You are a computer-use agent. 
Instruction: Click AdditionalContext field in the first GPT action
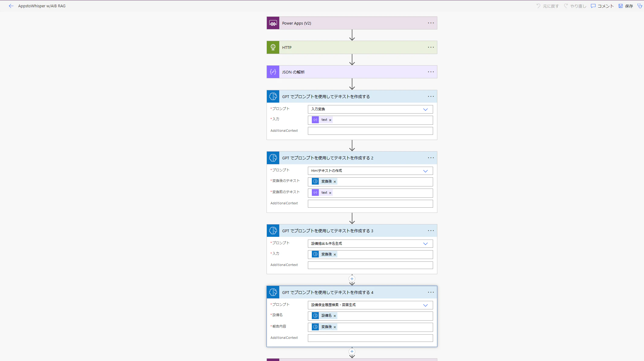click(x=370, y=131)
